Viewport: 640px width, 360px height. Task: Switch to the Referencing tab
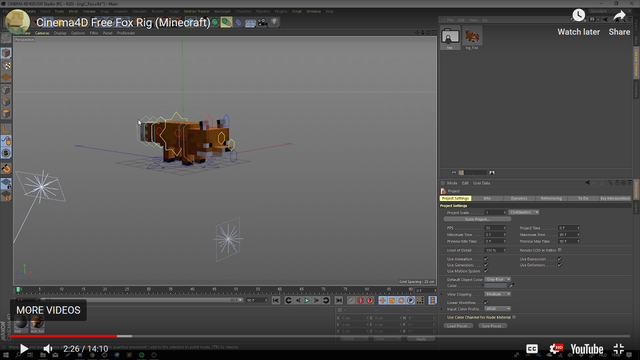point(551,198)
